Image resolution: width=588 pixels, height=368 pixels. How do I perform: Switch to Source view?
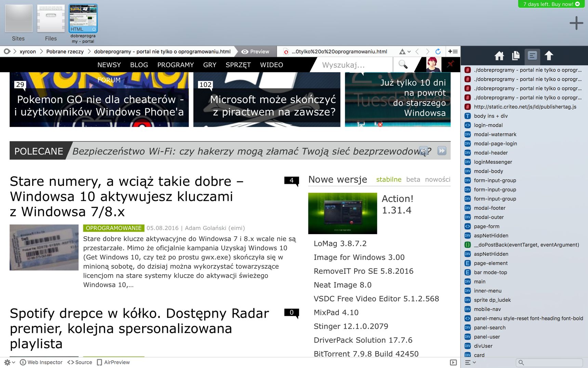(x=80, y=362)
